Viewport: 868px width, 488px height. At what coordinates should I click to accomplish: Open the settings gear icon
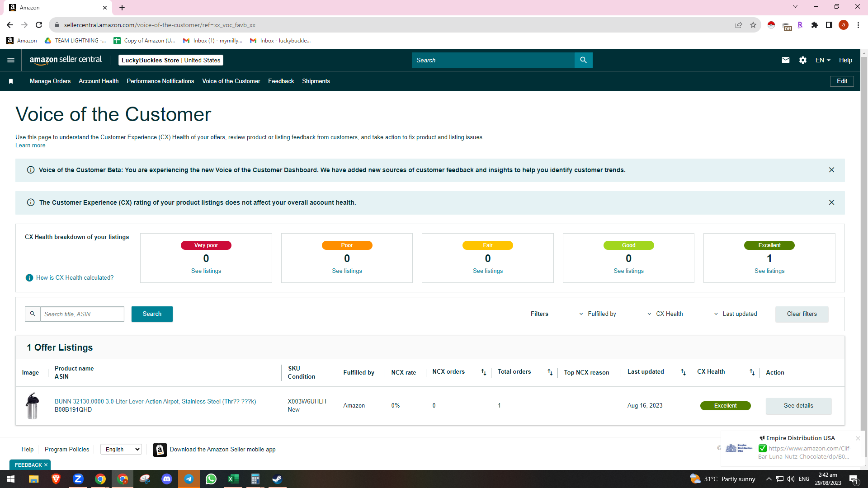[x=803, y=60]
